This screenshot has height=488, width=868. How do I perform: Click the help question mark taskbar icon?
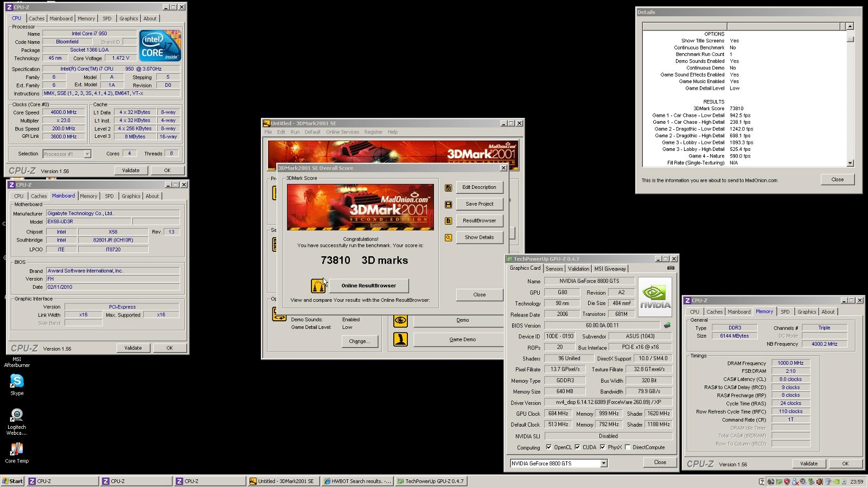coord(762,481)
